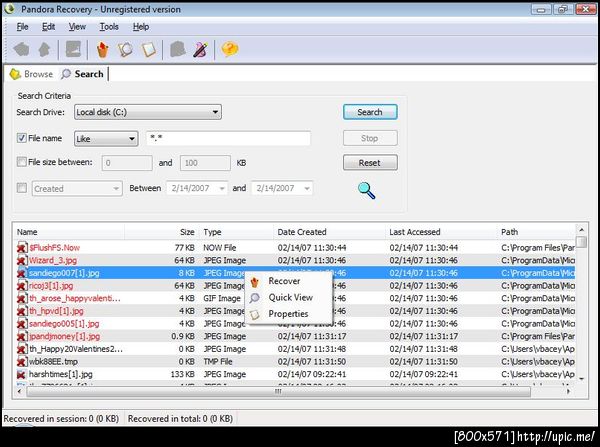Click the file icon of harshtimes[1].jpg

[x=22, y=374]
